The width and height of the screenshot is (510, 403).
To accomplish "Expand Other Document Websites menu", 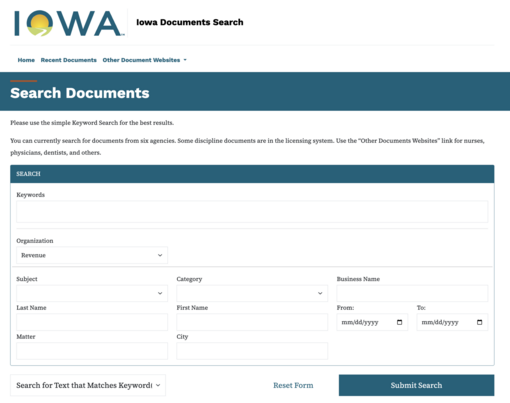I will point(144,60).
